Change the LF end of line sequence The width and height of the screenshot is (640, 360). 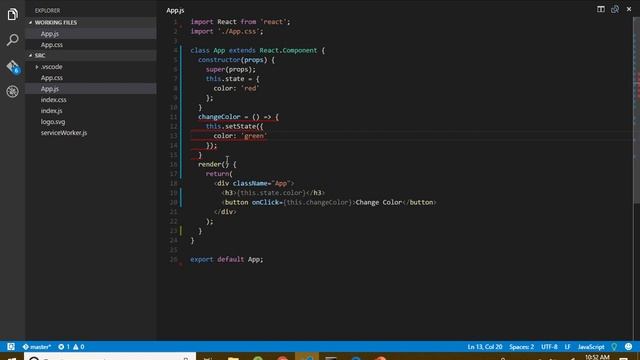[x=567, y=347]
